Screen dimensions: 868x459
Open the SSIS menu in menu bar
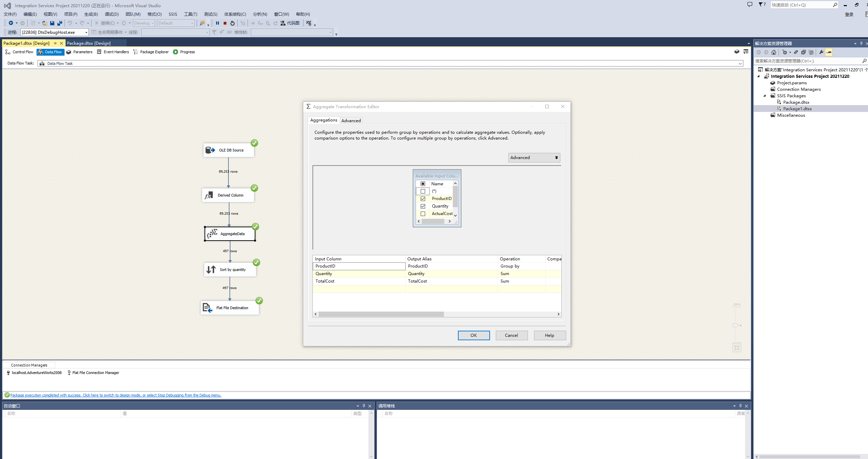tap(173, 14)
